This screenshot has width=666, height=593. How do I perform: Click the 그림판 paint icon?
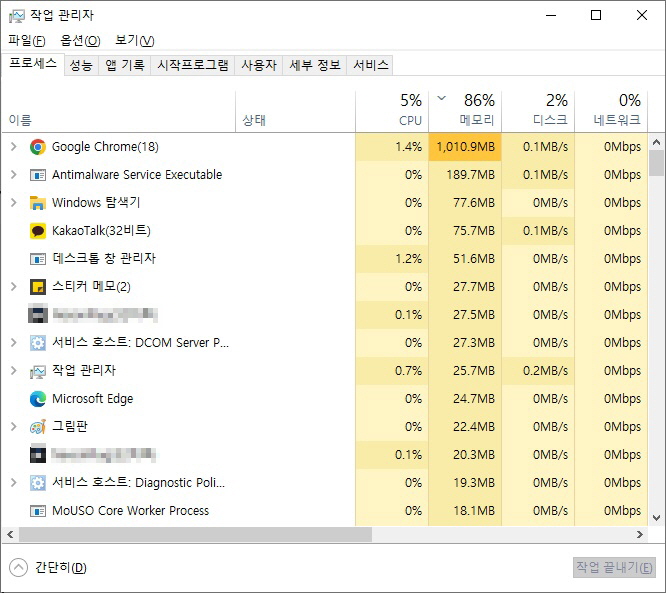coord(38,427)
